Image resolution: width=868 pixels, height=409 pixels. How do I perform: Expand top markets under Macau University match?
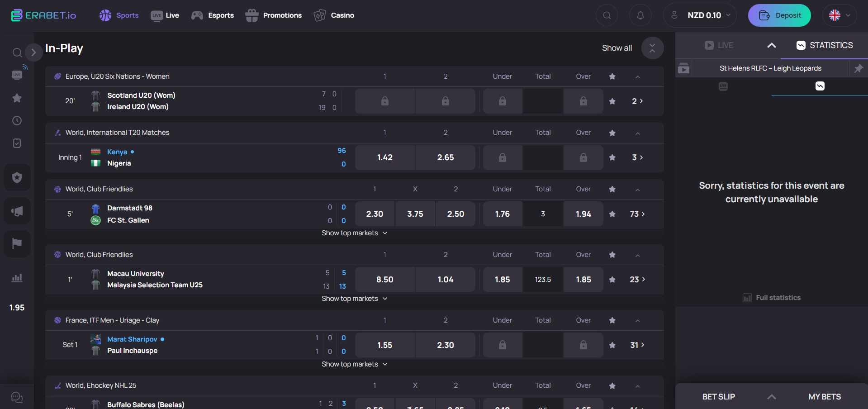pyautogui.click(x=354, y=299)
